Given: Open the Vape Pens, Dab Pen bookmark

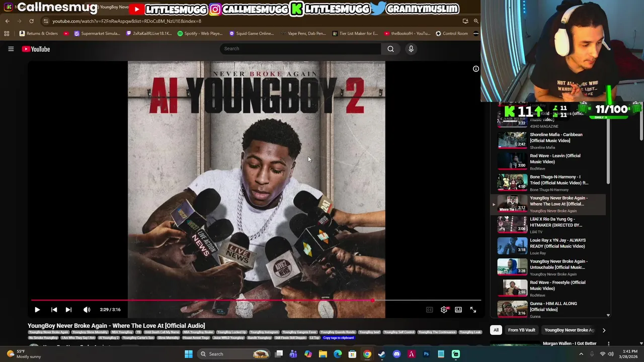Looking at the screenshot, I should coord(303,34).
